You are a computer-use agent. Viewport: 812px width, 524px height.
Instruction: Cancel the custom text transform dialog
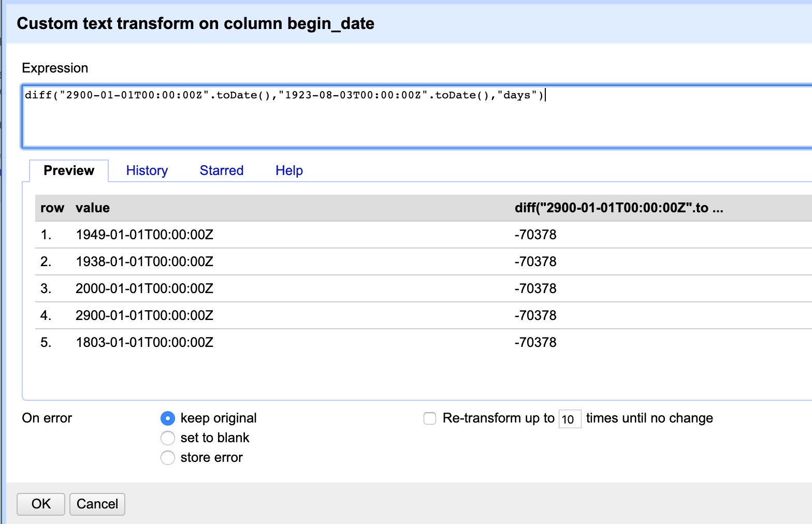click(97, 504)
